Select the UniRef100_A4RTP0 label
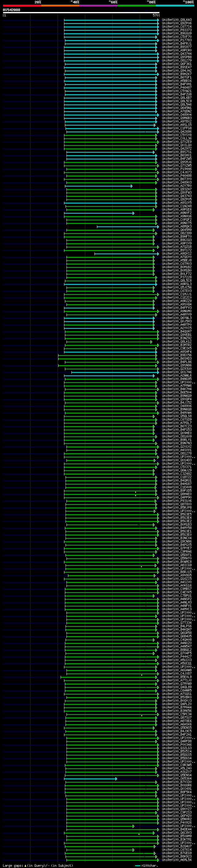This screenshot has width=197, height=868. 177,325
